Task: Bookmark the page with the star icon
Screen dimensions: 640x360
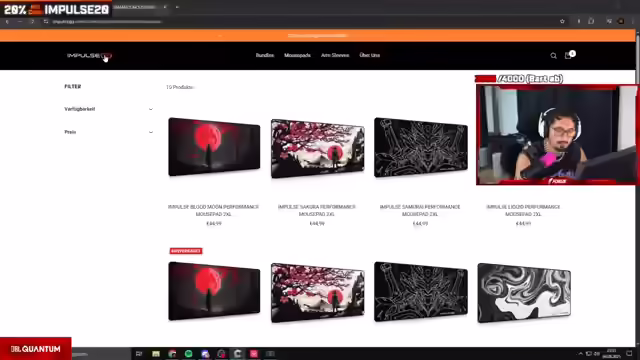Action: coord(562,21)
